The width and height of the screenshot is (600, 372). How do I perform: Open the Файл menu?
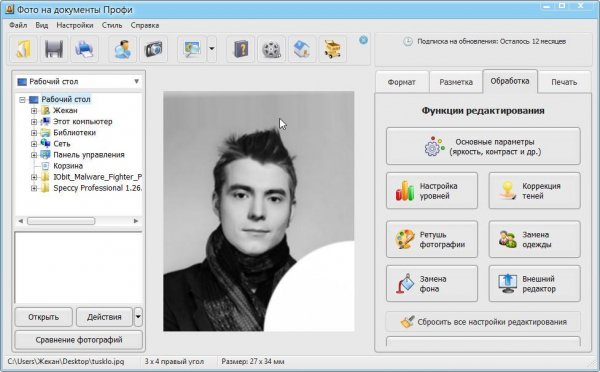(x=18, y=25)
